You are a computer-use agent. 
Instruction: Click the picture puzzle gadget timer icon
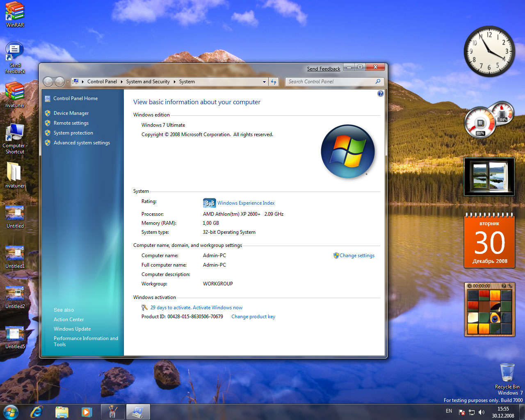(470, 286)
